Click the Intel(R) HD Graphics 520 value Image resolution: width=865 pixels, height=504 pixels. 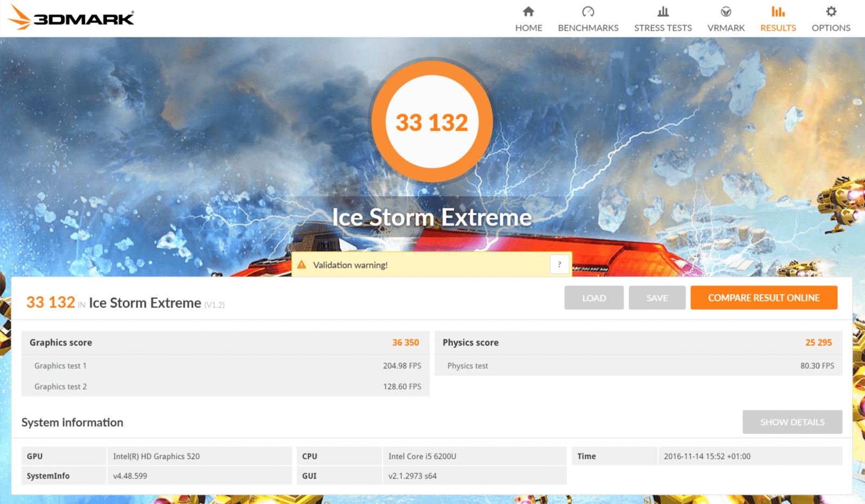(x=156, y=456)
